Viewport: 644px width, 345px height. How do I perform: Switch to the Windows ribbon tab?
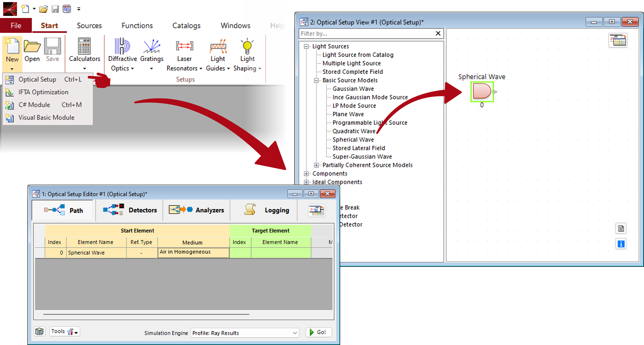(x=235, y=25)
